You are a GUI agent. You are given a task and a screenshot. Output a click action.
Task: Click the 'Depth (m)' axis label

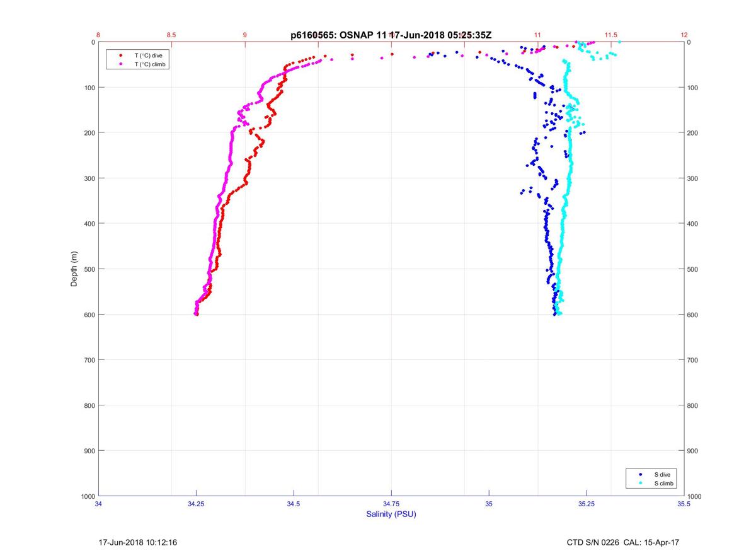(x=74, y=269)
